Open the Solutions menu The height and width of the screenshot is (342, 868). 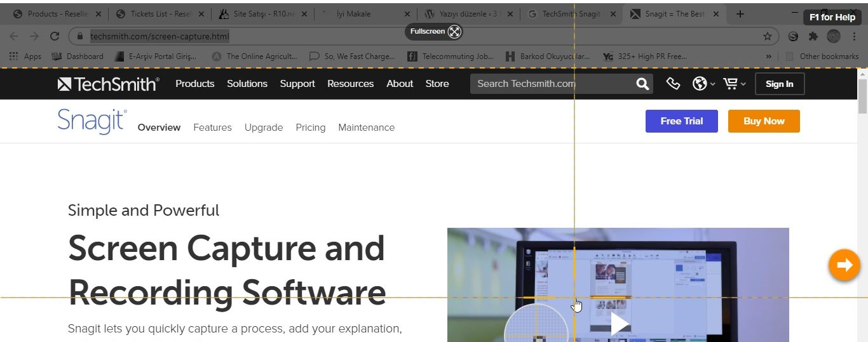click(247, 84)
